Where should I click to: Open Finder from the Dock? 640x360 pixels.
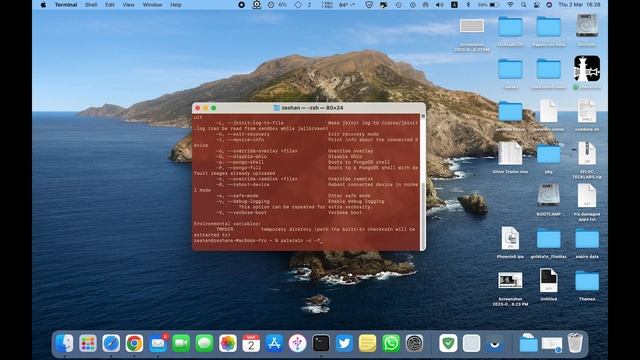click(64, 343)
